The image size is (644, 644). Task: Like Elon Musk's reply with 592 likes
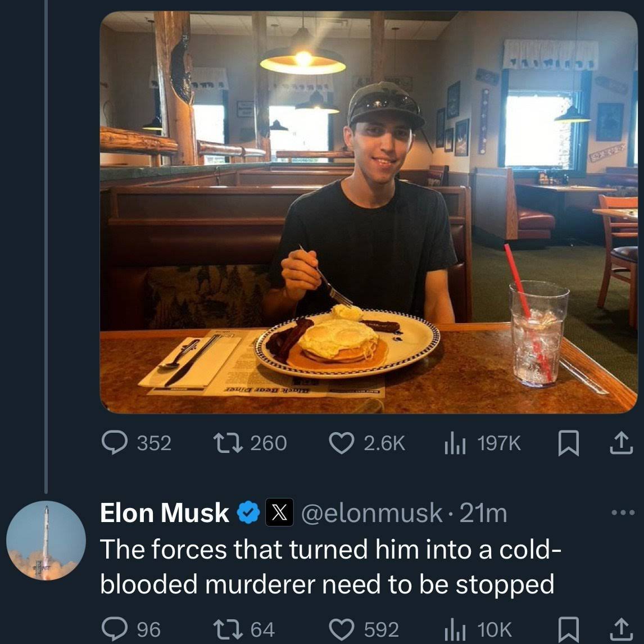[340, 629]
